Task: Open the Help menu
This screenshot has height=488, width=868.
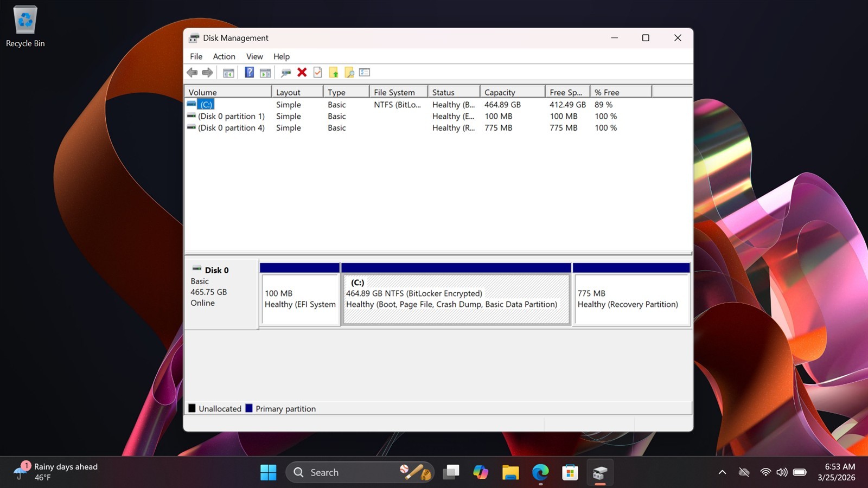Action: point(282,56)
